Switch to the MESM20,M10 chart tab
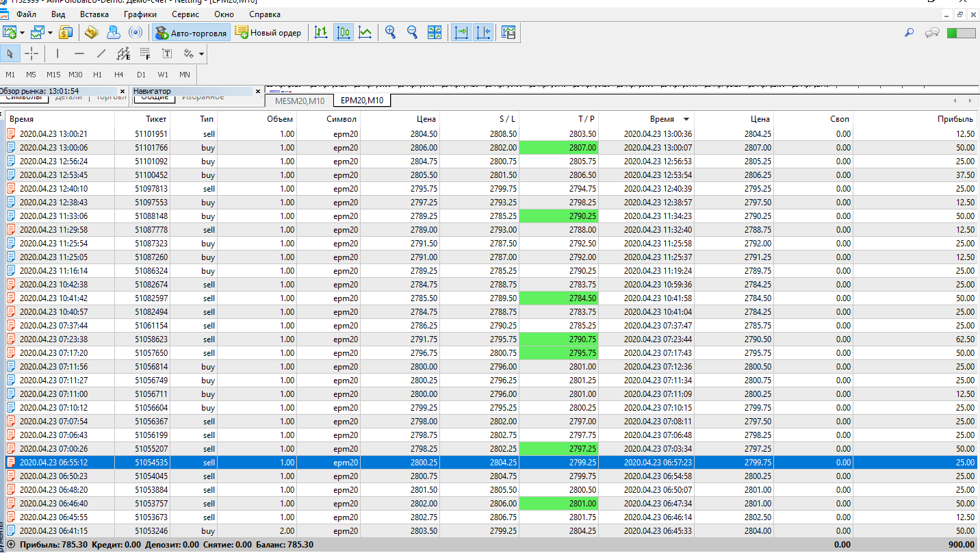The image size is (980, 553). click(x=300, y=101)
